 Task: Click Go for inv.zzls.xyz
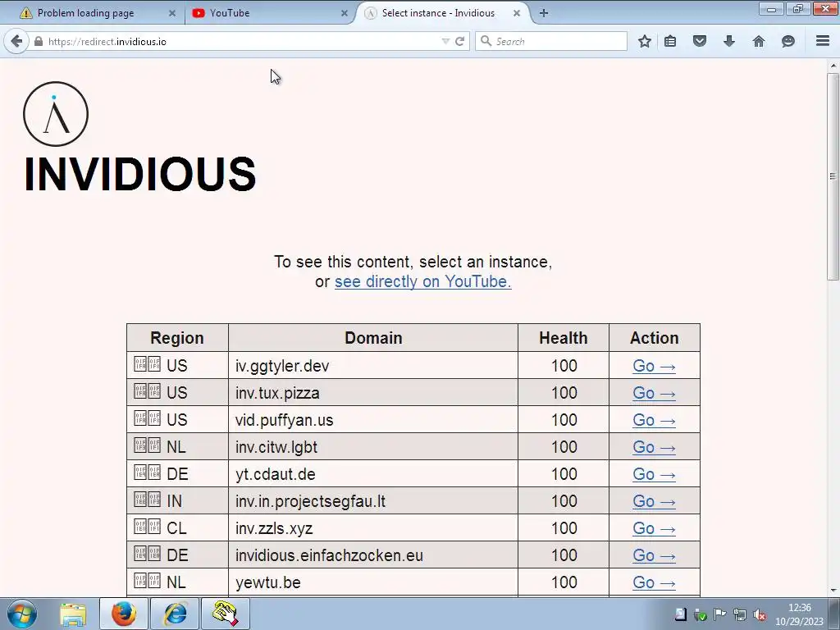pyautogui.click(x=654, y=528)
